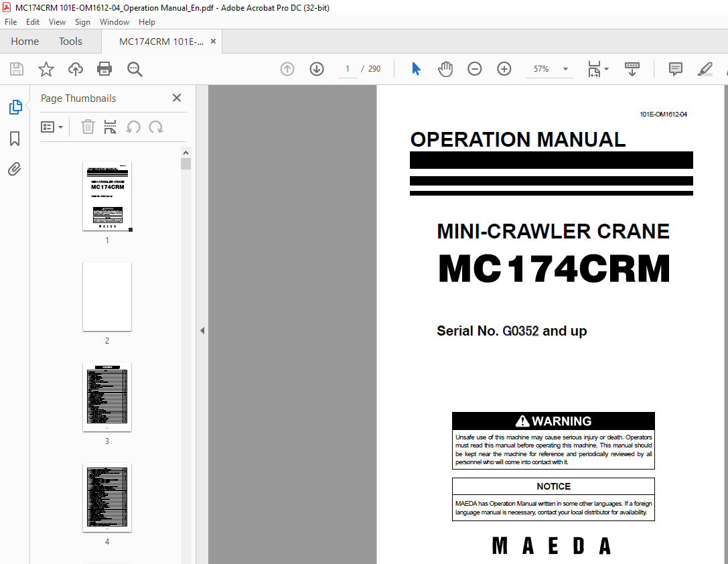
Task: Select page 3 contents thumbnail
Action: (x=107, y=397)
